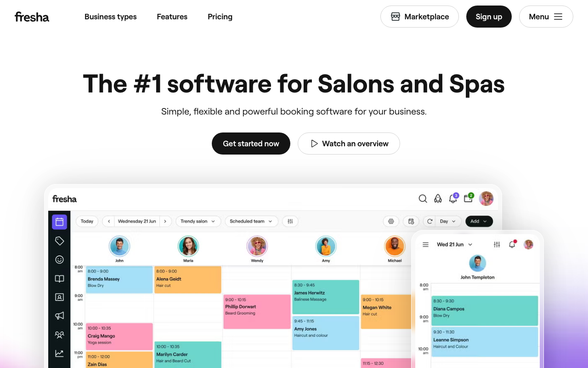Click the fresha logo in the site header
Viewport: 588px width, 368px height.
tap(32, 17)
